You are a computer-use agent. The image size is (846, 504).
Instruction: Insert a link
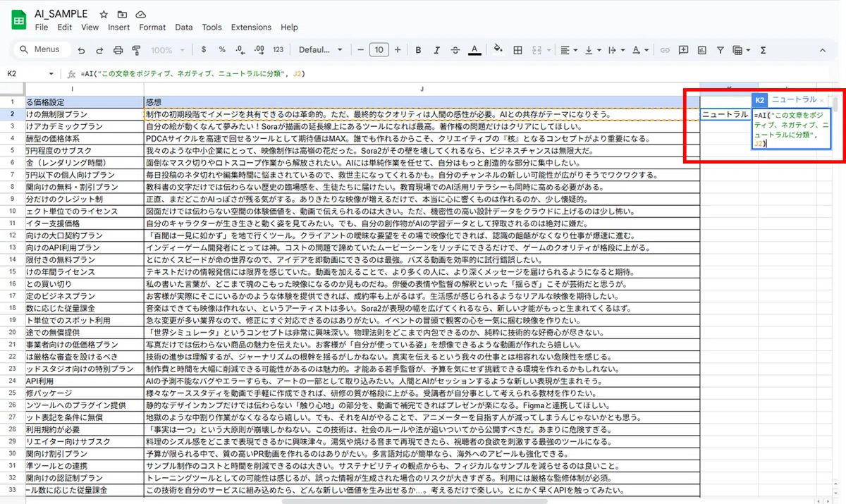tap(664, 50)
